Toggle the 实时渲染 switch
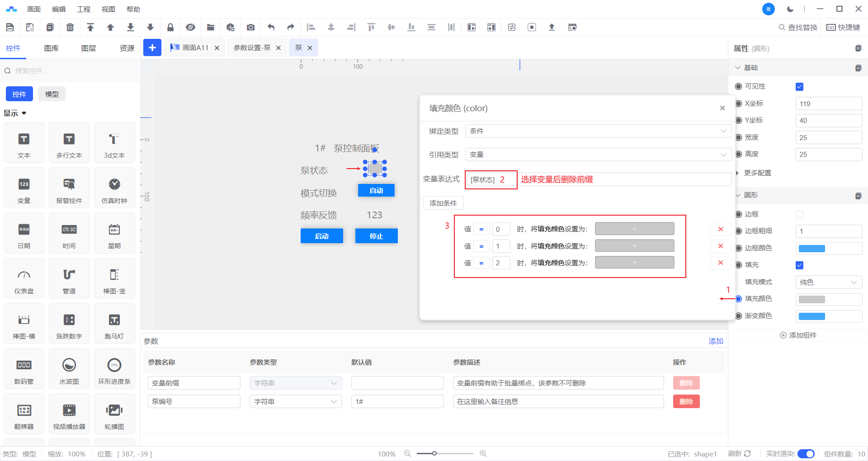 tap(806, 454)
